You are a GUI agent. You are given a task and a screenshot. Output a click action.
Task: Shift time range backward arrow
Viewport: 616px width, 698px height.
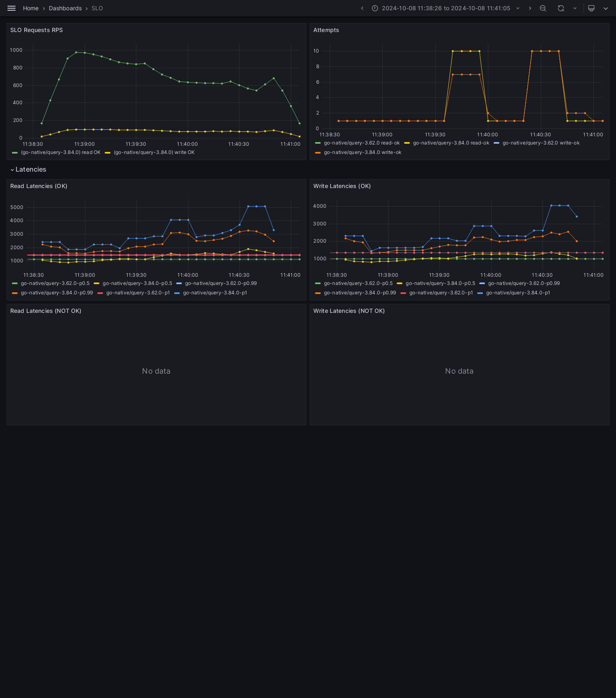362,8
